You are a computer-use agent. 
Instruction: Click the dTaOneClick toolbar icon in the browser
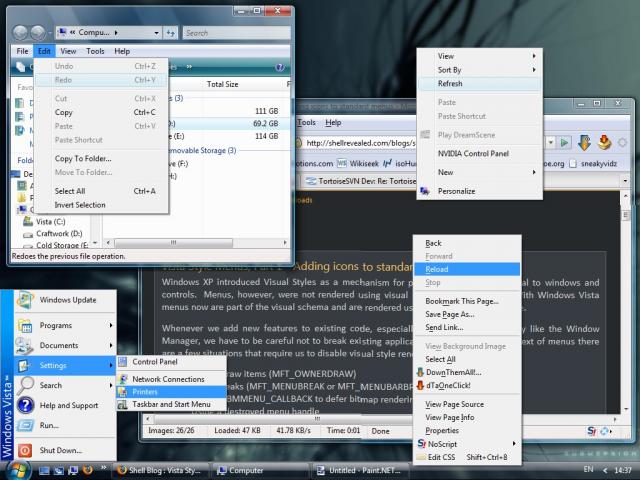(604, 142)
